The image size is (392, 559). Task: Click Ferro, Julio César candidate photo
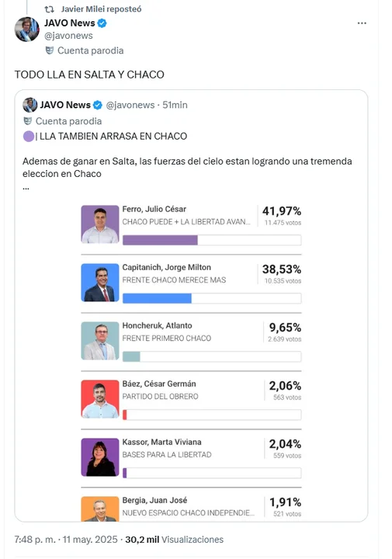coord(100,224)
